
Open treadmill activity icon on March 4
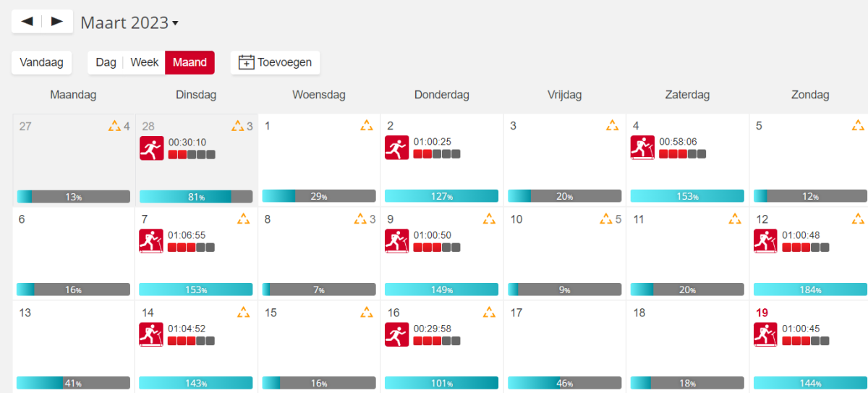tap(642, 148)
